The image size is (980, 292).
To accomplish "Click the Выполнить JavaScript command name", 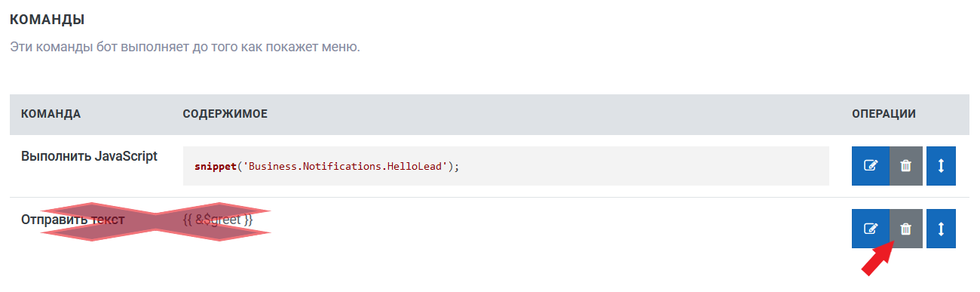I will pos(89,156).
